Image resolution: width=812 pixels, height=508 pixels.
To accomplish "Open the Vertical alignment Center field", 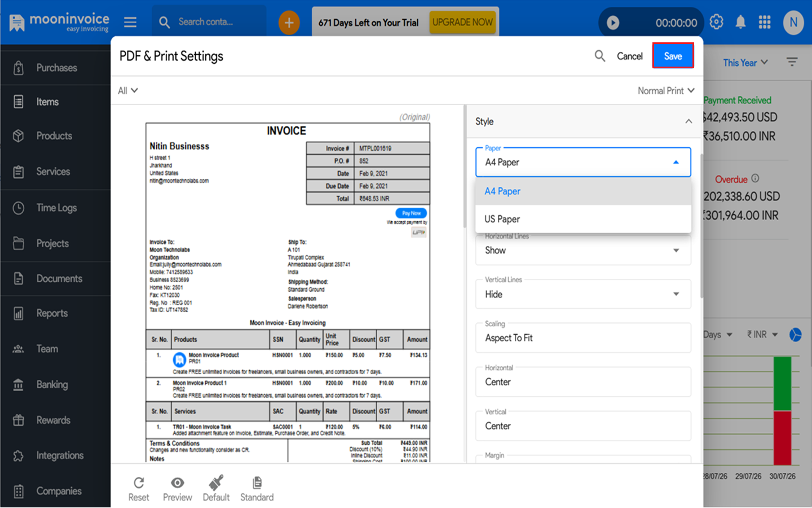I will 583,426.
